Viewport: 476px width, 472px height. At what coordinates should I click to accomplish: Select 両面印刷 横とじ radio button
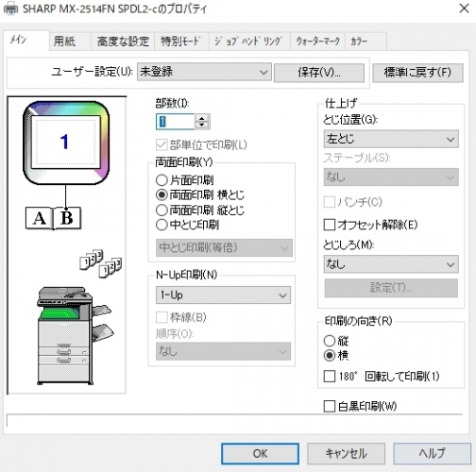click(x=161, y=195)
